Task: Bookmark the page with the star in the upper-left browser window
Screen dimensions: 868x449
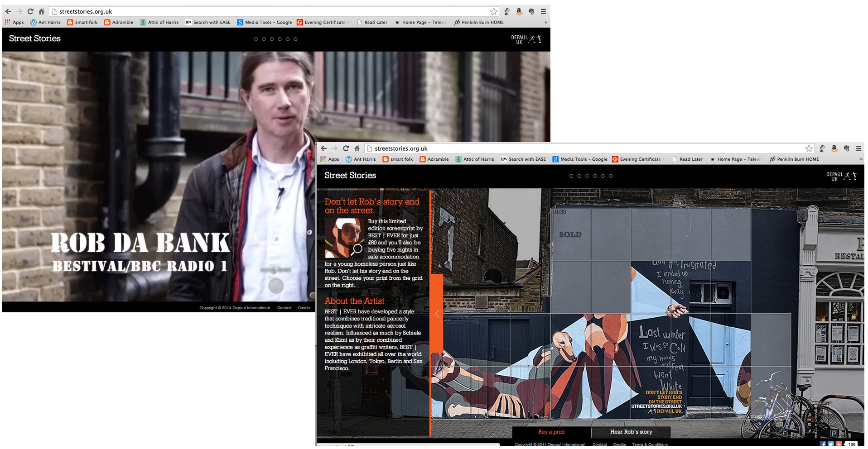Action: 494,12
